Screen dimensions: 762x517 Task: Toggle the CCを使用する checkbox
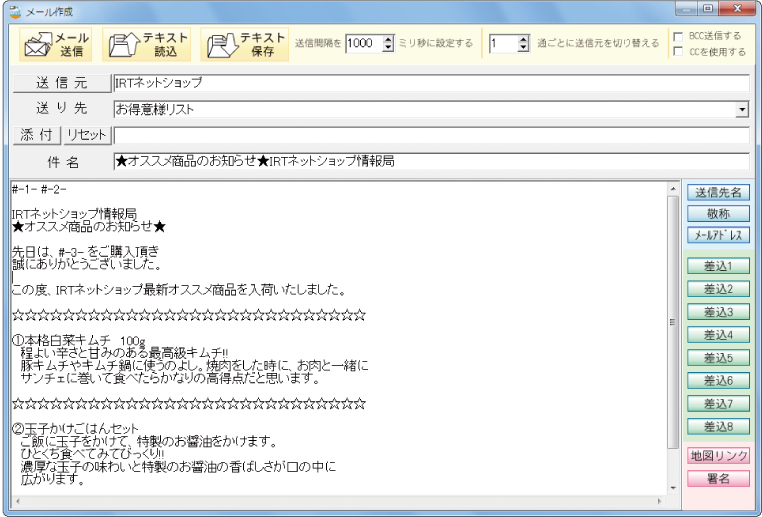pyautogui.click(x=679, y=52)
